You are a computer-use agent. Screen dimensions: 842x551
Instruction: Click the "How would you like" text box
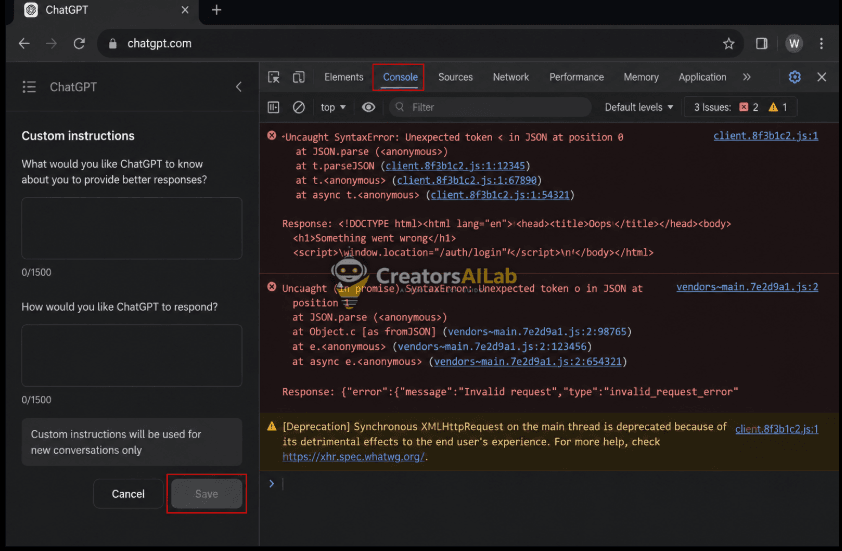(132, 356)
